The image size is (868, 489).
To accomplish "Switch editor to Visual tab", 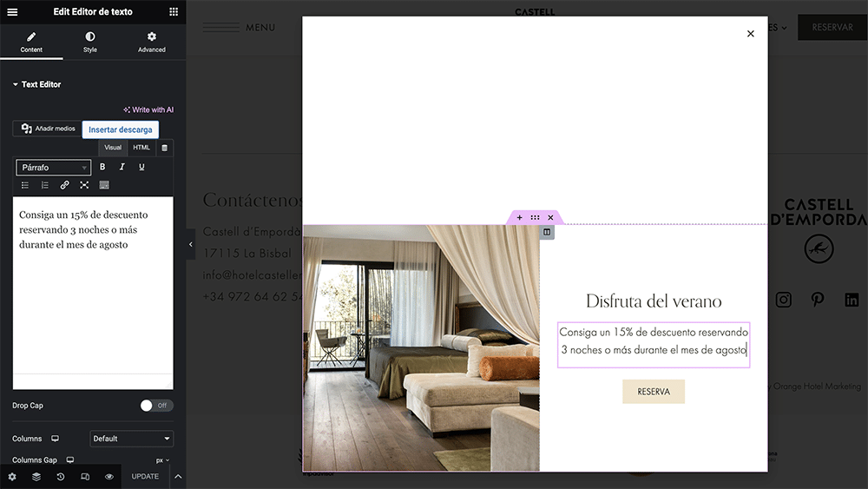I will coord(113,148).
